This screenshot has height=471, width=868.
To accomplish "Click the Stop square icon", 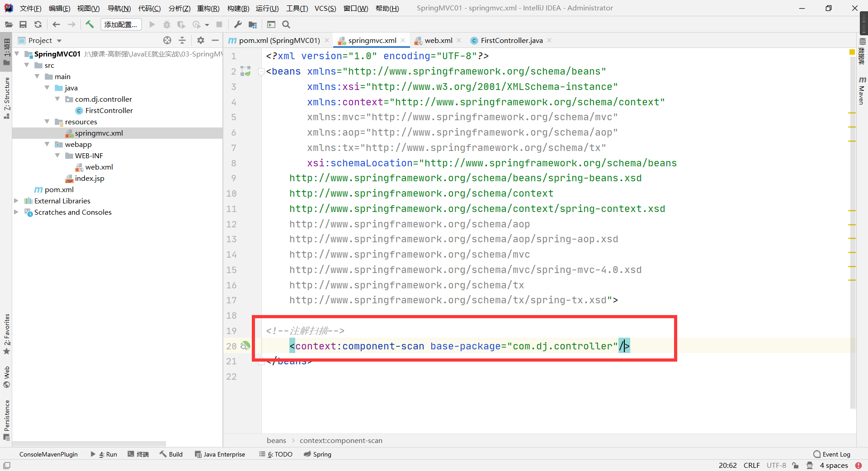I will [219, 24].
